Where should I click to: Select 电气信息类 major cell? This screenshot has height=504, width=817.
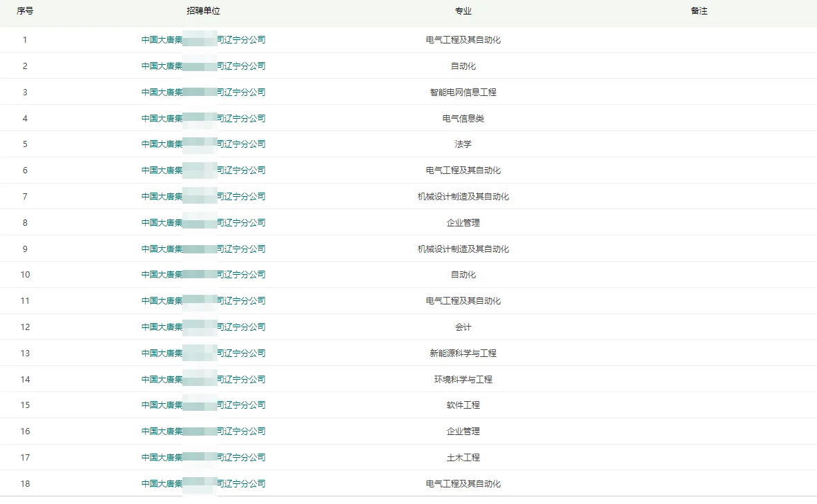[463, 118]
